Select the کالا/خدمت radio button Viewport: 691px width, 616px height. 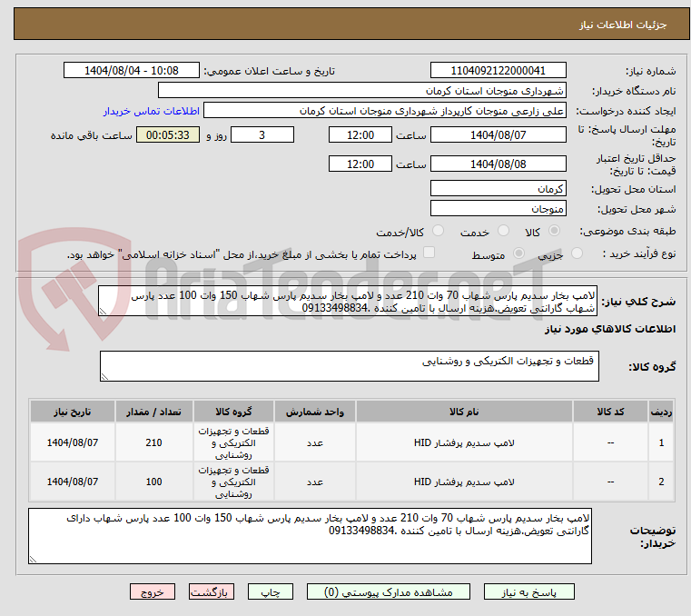[438, 231]
